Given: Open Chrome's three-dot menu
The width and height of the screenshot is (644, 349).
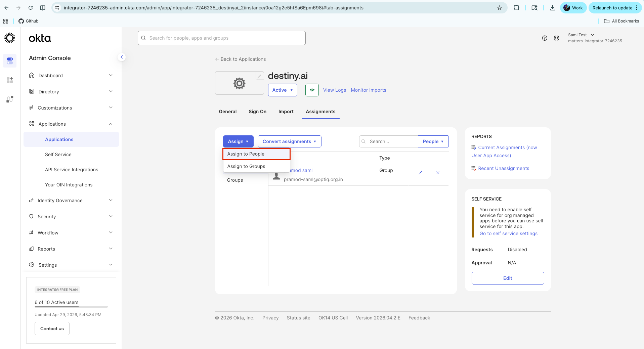Looking at the screenshot, I should click(637, 8).
